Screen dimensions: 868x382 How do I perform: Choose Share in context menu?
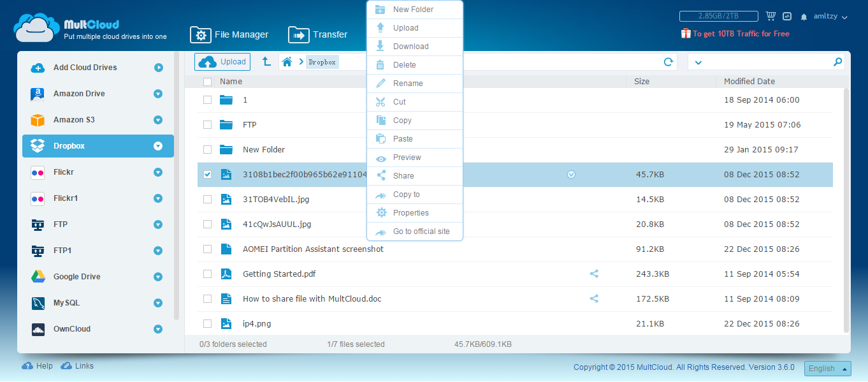(415, 176)
